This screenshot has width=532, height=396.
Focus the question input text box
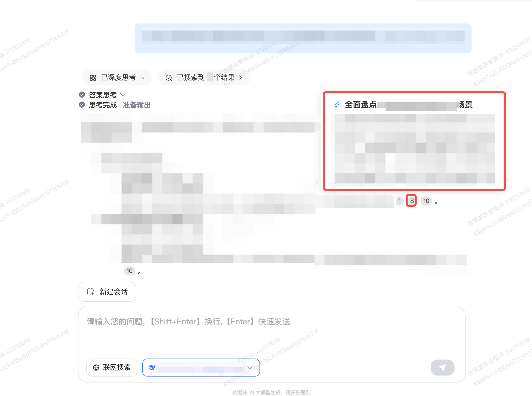(x=272, y=332)
